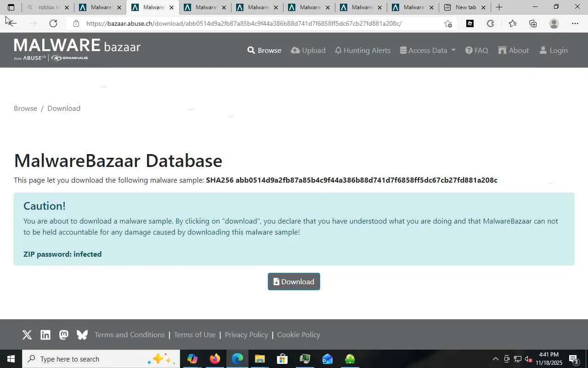
Task: Open the Bluesky butterfly footer icon
Action: [x=82, y=335]
